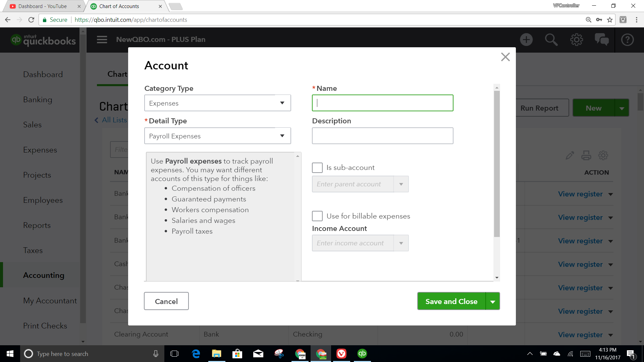Click the QuickBooks Create plus icon
644x362 pixels.
(526, 40)
